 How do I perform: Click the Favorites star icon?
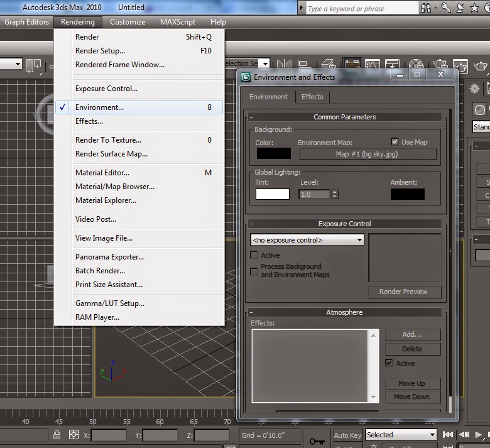(x=475, y=8)
